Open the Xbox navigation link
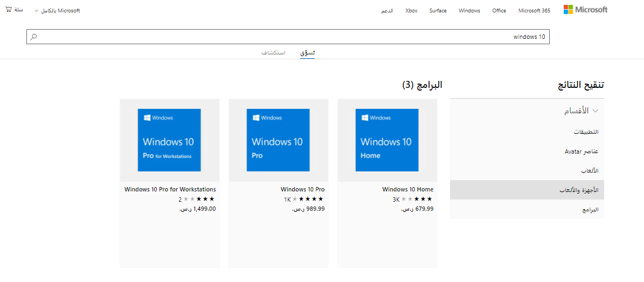The image size is (644, 282). (411, 11)
